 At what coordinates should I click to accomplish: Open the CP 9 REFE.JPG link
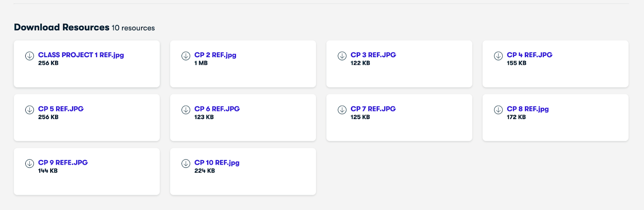tap(63, 163)
